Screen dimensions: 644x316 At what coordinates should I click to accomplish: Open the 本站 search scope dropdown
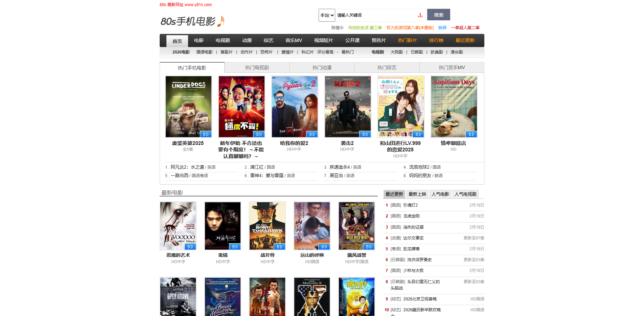tap(327, 15)
